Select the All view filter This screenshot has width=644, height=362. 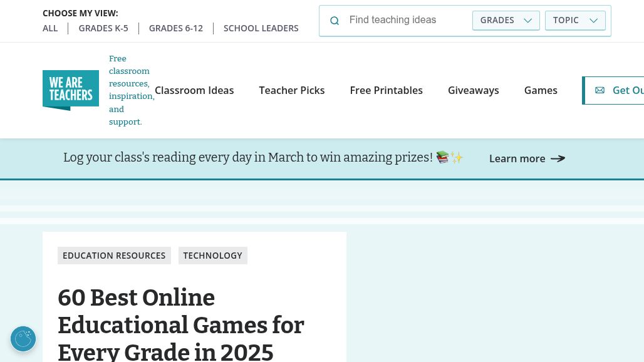point(50,28)
